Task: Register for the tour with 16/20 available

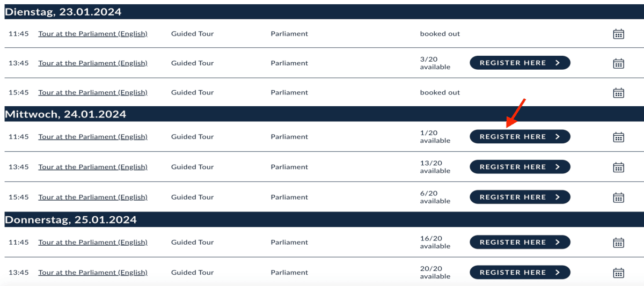Action: (520, 242)
